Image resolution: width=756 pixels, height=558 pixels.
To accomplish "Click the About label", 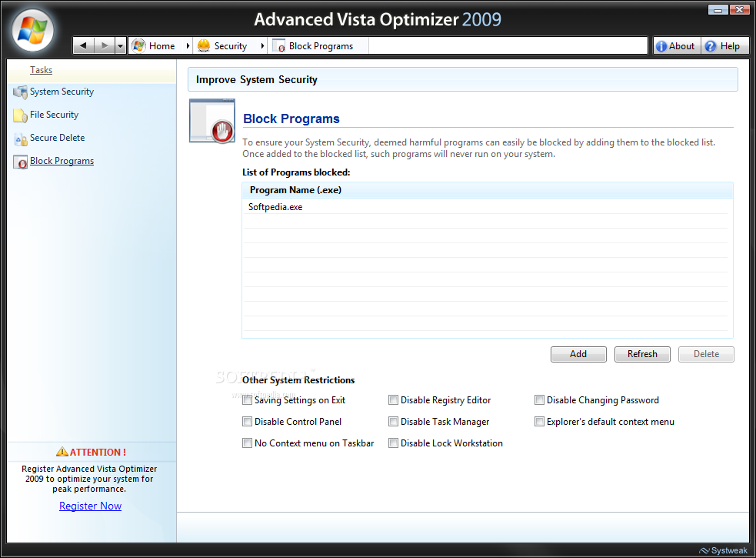I will point(681,46).
